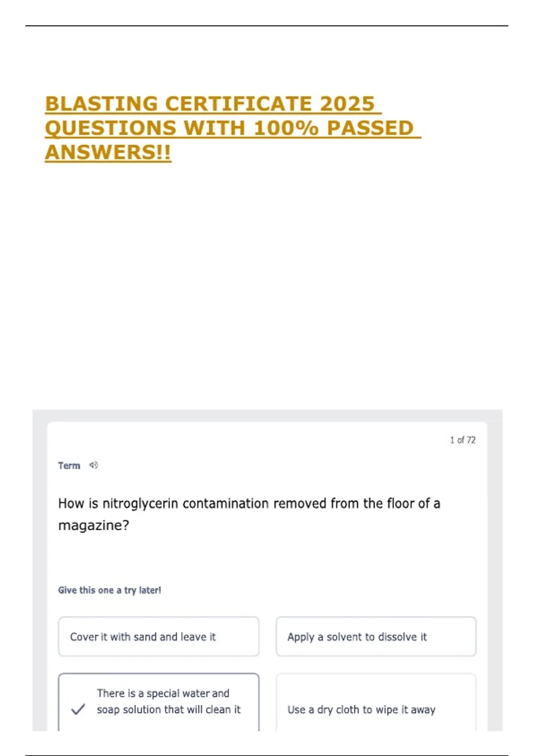Click '100%' in the heading
This screenshot has height=756, width=534.
tap(286, 128)
